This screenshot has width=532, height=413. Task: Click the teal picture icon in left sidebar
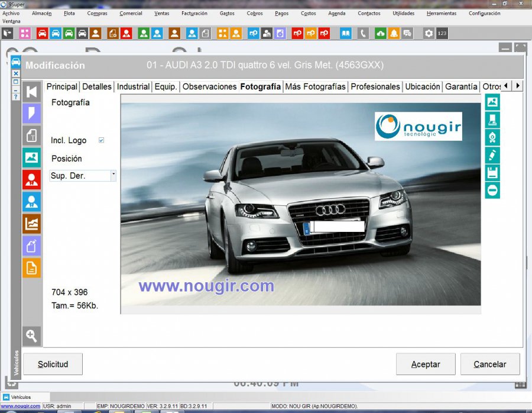click(x=31, y=157)
